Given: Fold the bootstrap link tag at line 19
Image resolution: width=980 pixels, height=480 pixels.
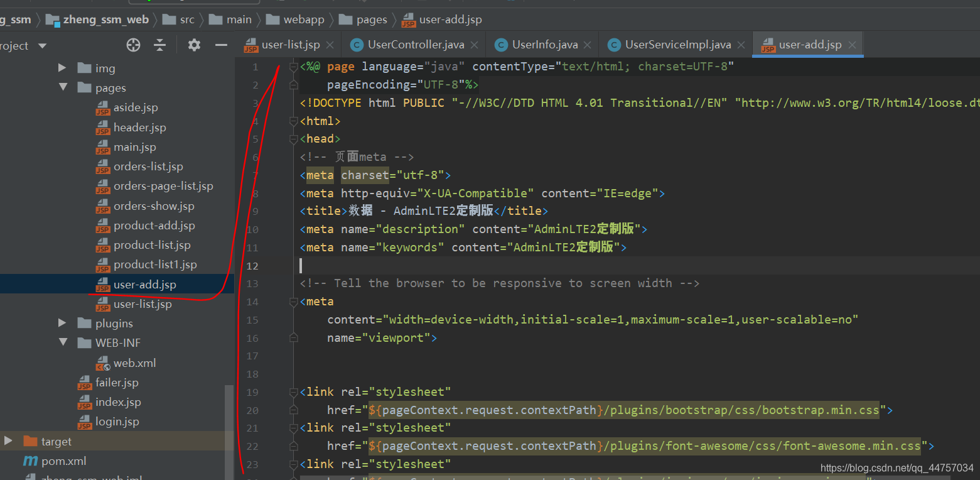Looking at the screenshot, I should pyautogui.click(x=293, y=393).
